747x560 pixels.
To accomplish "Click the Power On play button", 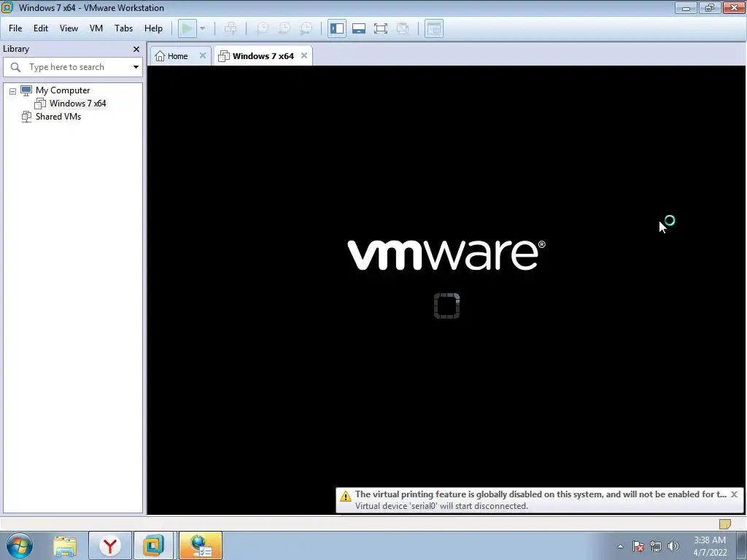I will [187, 28].
